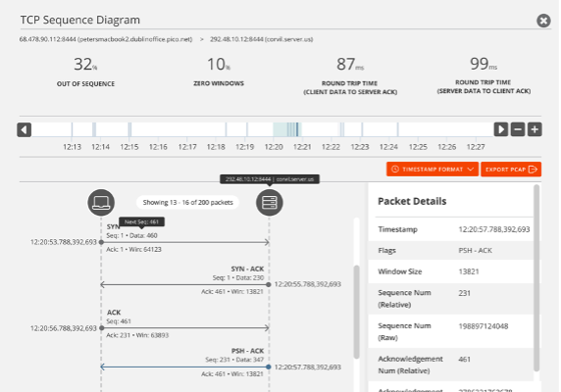Zoom out timeline with minus button
Viewport: 561px width, 392px height.
(x=518, y=129)
